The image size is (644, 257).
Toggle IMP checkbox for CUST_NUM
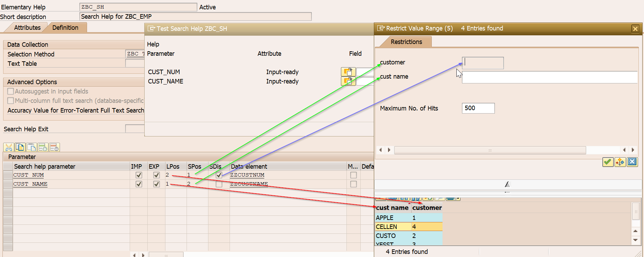point(139,175)
